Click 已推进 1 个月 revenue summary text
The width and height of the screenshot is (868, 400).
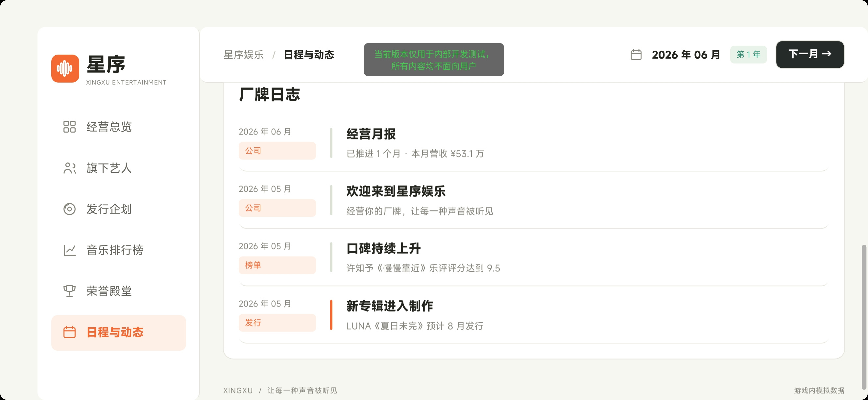click(415, 154)
